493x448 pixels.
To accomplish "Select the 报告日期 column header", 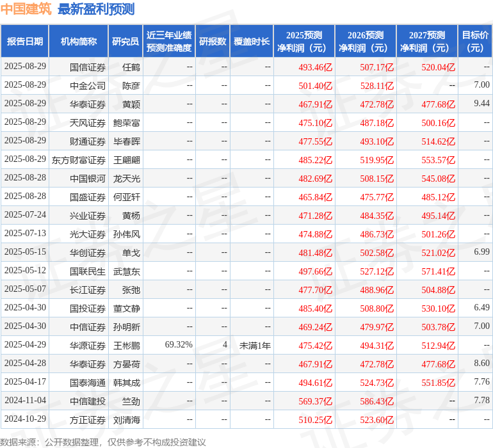I will 25,41.
